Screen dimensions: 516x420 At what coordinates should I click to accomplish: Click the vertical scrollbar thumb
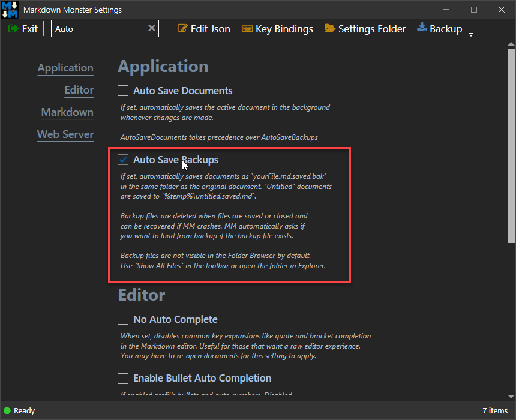pos(511,146)
